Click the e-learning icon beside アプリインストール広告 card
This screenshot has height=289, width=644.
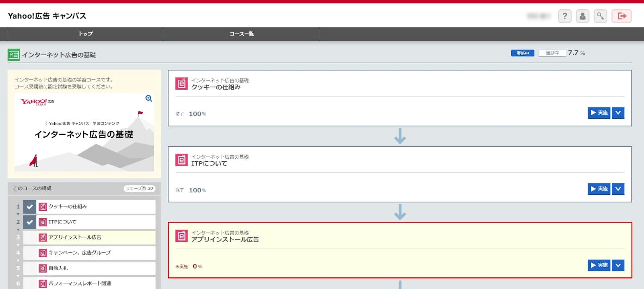click(182, 236)
